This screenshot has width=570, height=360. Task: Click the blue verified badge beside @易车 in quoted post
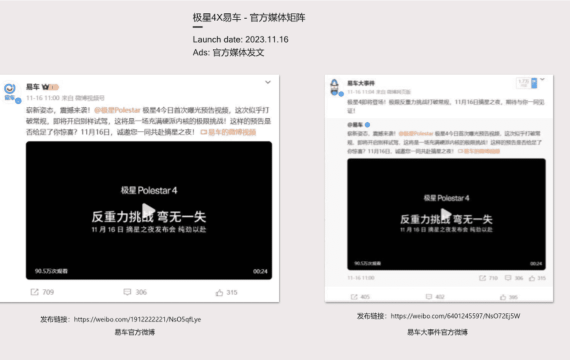click(368, 125)
